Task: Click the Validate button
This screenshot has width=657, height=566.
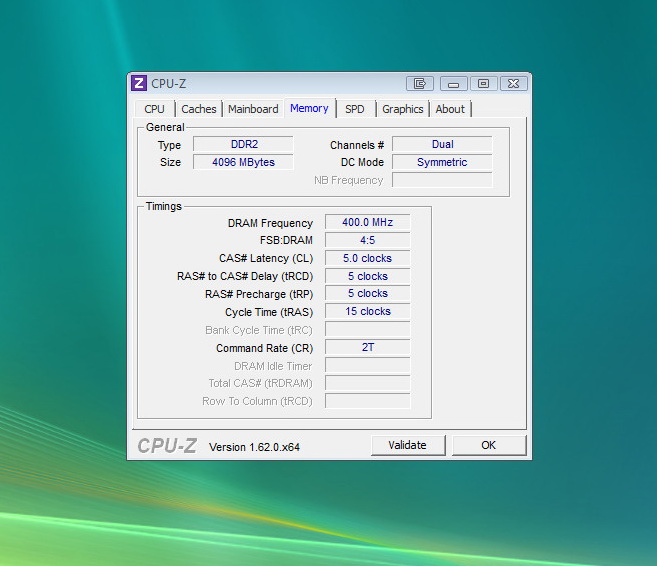Action: pyautogui.click(x=408, y=445)
